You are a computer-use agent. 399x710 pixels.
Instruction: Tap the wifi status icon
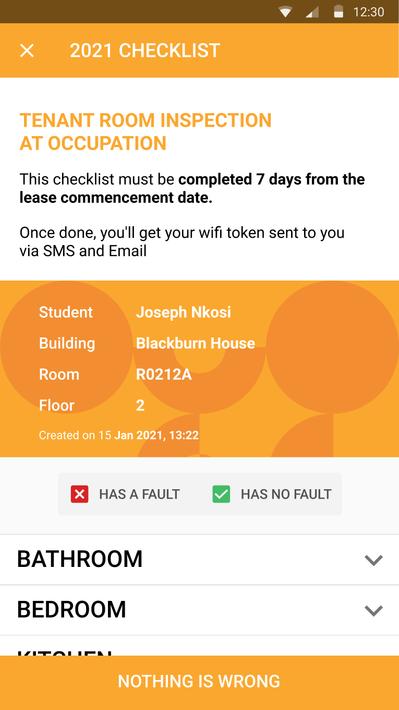click(285, 12)
